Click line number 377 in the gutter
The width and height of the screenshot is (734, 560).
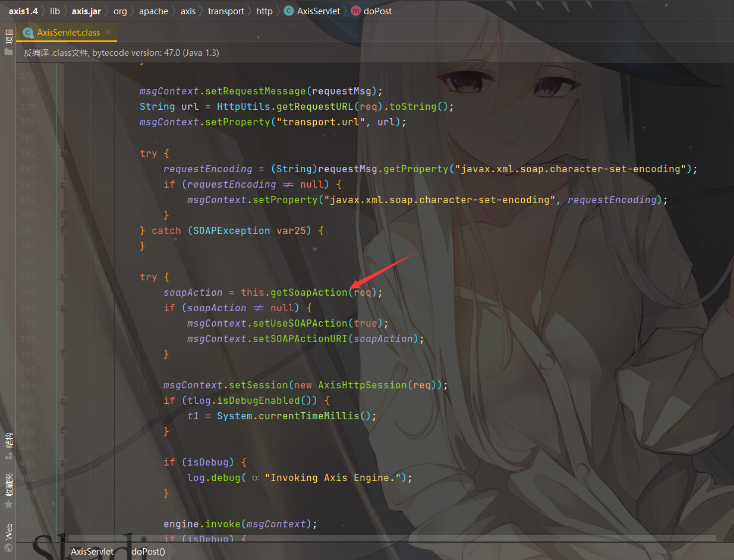point(27,91)
